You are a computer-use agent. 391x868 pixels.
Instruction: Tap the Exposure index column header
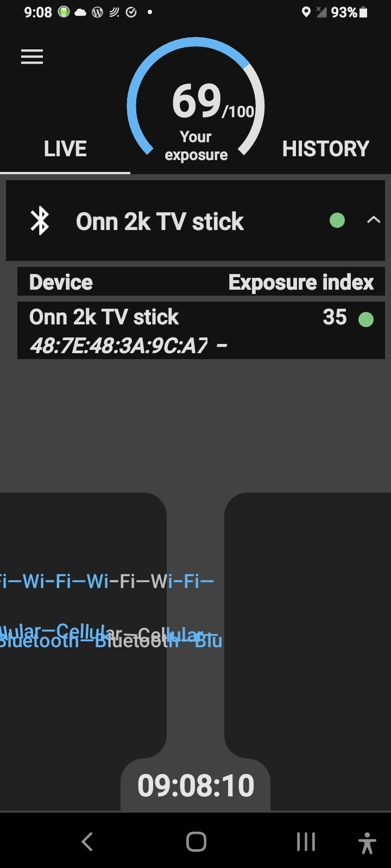point(301,282)
